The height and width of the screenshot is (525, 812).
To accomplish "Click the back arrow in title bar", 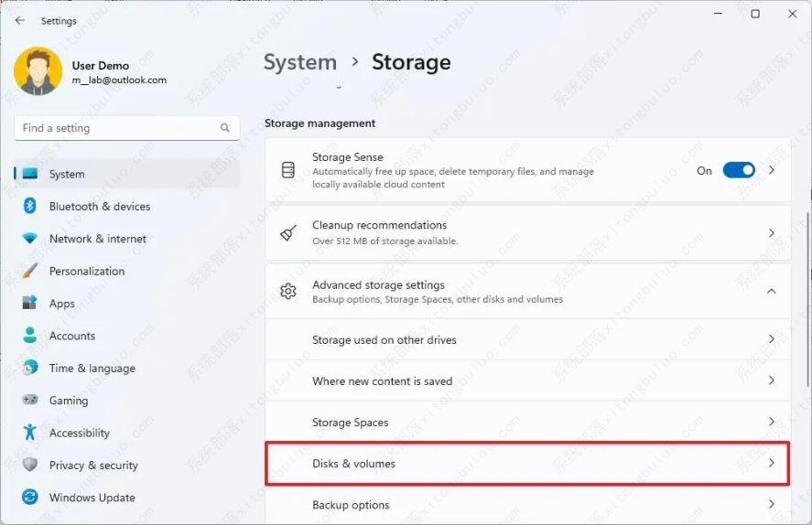I will coord(20,20).
